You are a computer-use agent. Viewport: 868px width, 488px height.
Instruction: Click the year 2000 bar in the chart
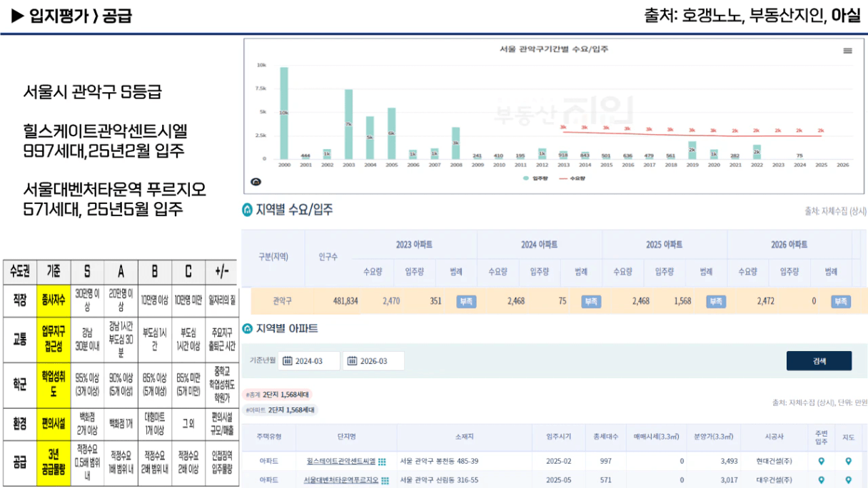[284, 113]
